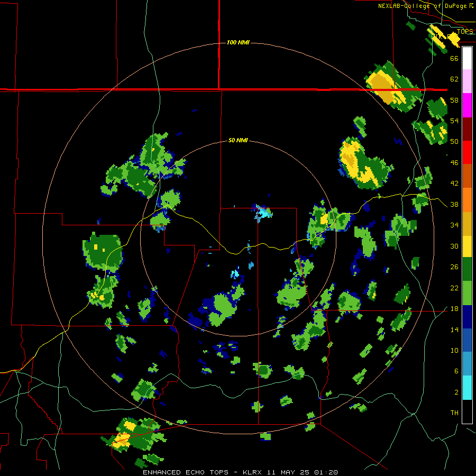Click the white swatch at the legend top
Image resolution: width=476 pixels, height=476 pixels.
tap(467, 58)
